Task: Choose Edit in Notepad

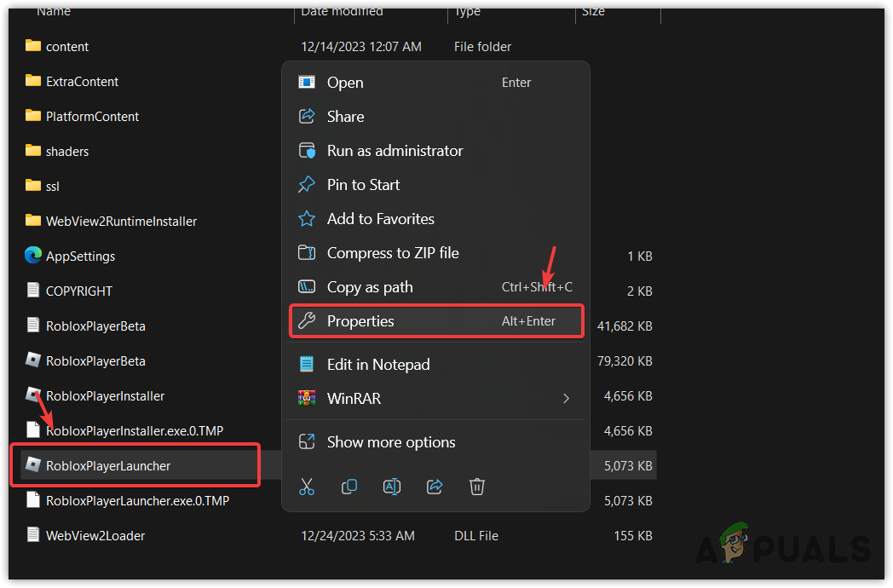Action: pyautogui.click(x=435, y=365)
